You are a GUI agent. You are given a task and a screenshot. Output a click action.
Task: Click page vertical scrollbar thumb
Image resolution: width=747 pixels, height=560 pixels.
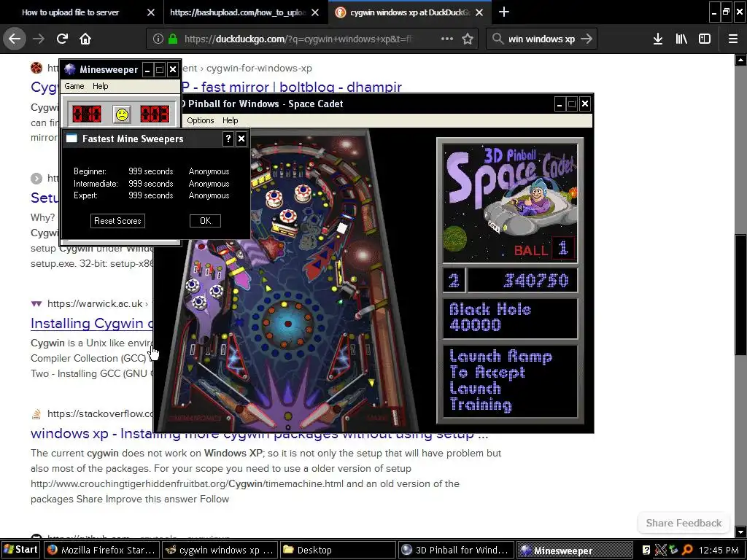740,295
